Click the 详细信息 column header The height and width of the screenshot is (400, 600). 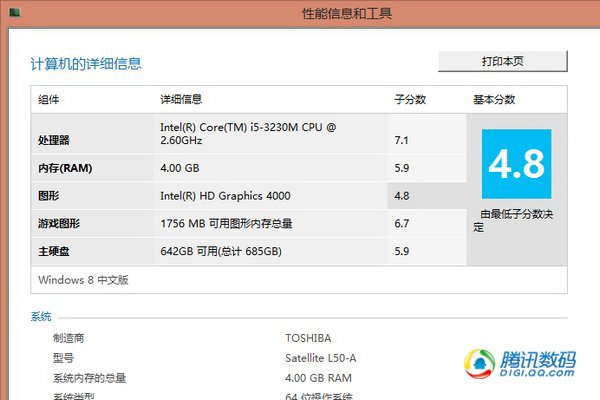point(181,100)
